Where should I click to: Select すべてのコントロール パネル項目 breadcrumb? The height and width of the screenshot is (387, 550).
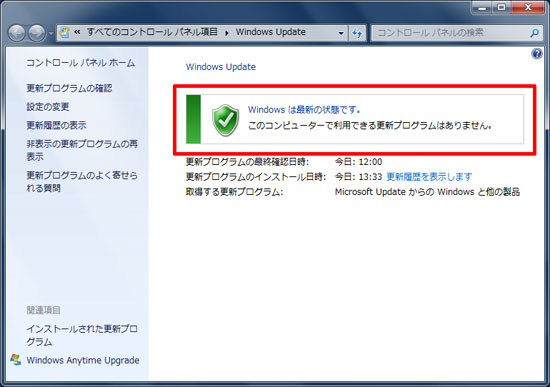coord(152,32)
